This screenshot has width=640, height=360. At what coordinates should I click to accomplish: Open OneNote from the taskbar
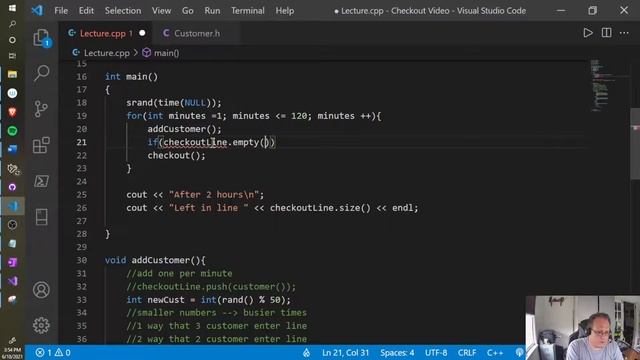click(12, 262)
